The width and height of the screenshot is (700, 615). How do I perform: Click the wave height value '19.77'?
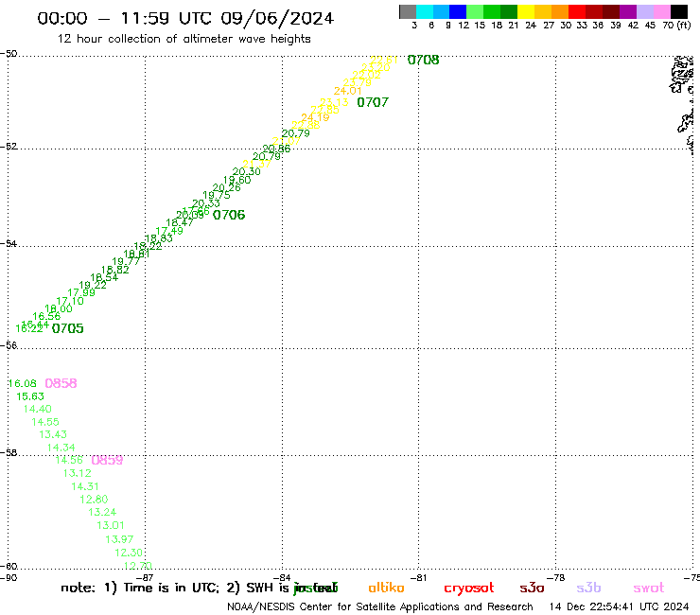click(x=126, y=262)
